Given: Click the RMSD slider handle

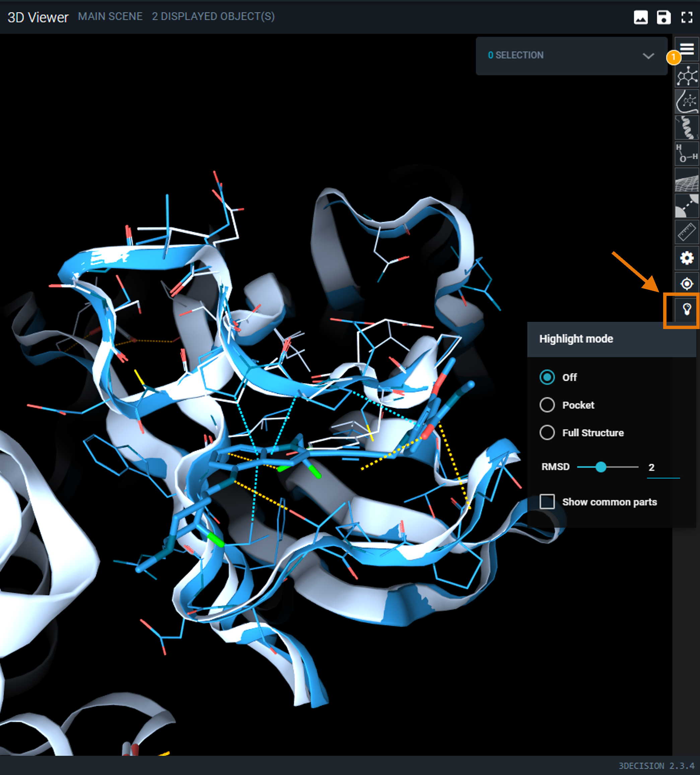Looking at the screenshot, I should coord(601,467).
